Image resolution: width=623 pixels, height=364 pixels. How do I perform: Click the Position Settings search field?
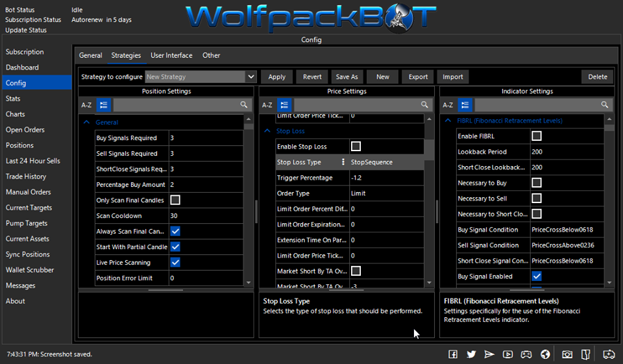click(x=177, y=105)
